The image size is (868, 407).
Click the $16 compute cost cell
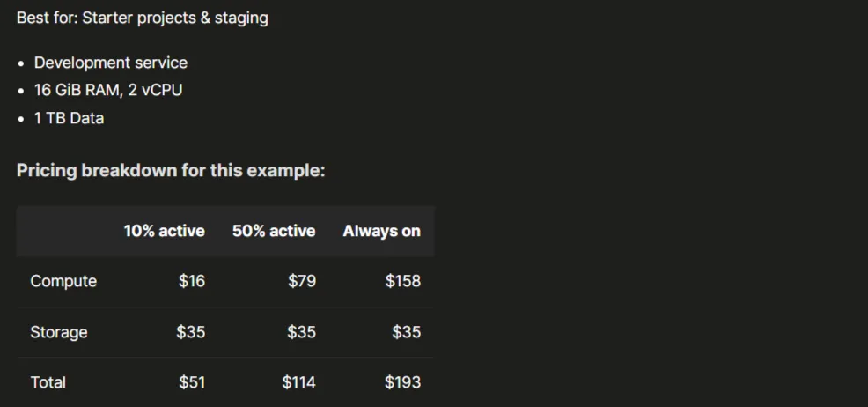tap(192, 281)
